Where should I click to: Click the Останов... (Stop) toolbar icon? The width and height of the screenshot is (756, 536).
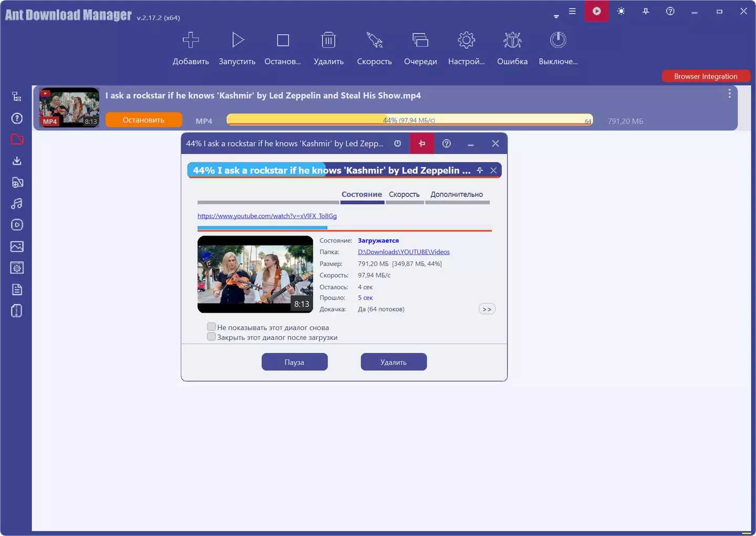283,40
